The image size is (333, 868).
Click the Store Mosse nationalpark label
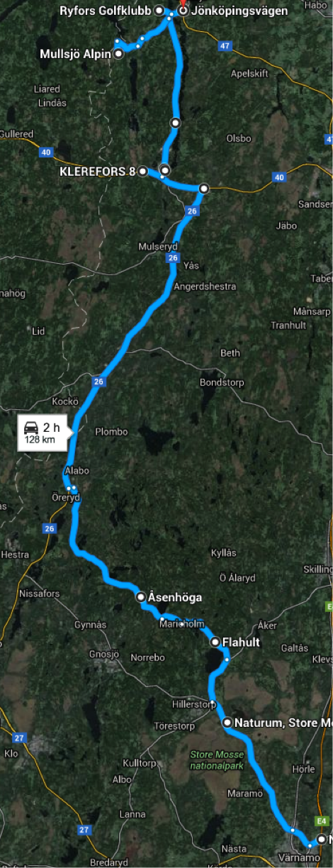(216, 759)
